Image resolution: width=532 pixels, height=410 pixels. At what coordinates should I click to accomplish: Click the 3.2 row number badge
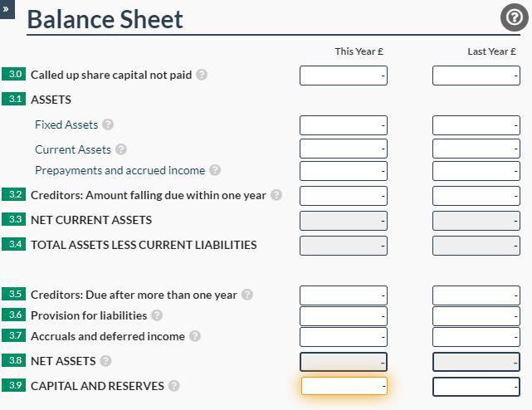click(13, 194)
